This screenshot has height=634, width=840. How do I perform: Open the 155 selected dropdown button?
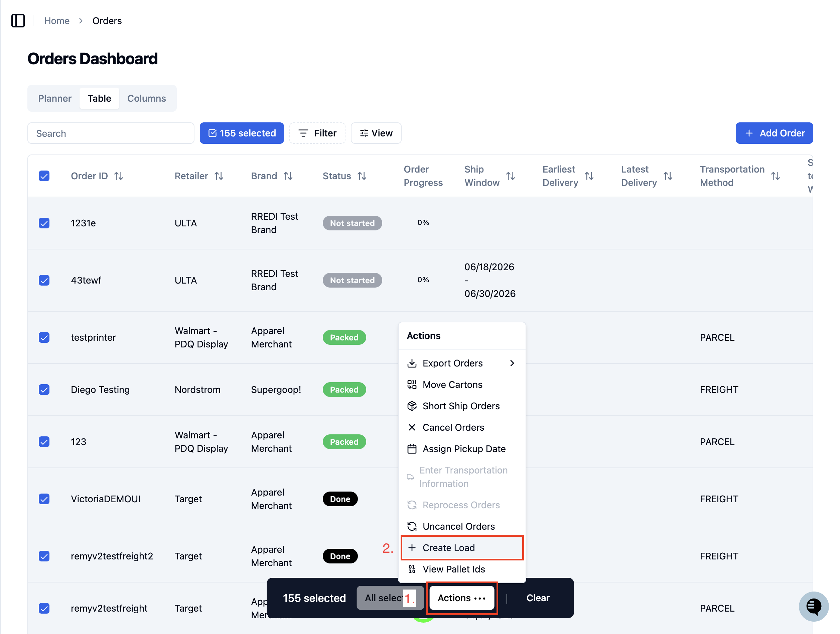tap(242, 133)
